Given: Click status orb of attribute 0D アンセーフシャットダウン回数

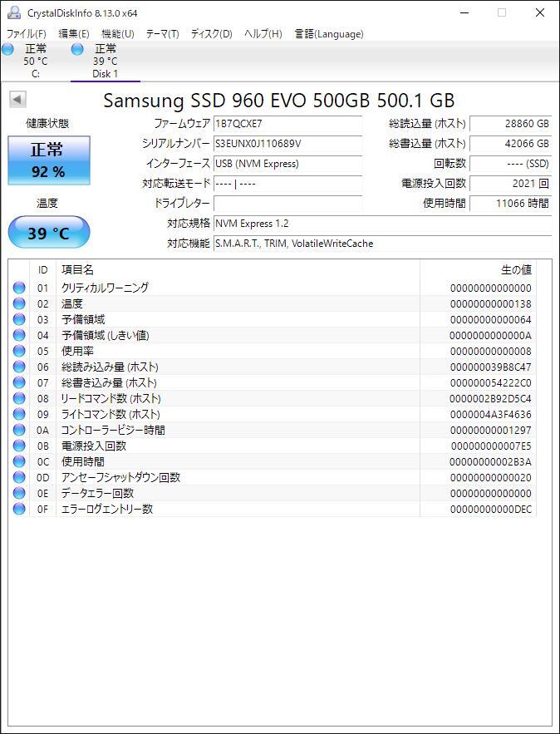Looking at the screenshot, I should coord(19,477).
